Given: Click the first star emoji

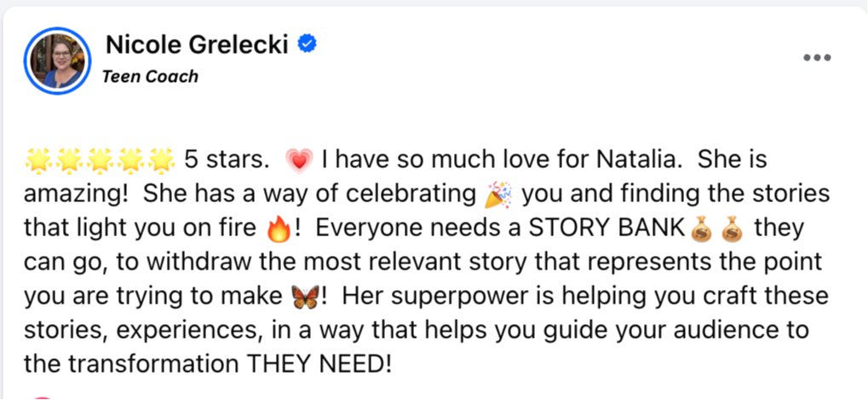Looking at the screenshot, I should click(x=38, y=159).
